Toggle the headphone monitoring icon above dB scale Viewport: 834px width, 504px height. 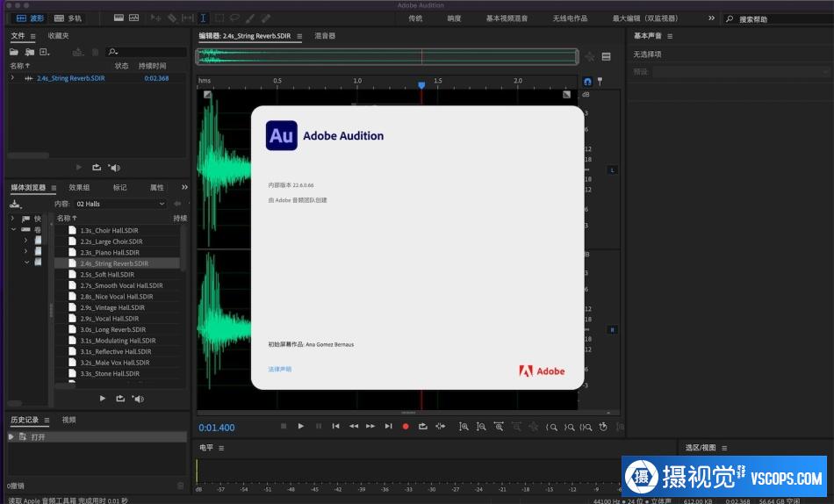pyautogui.click(x=587, y=82)
